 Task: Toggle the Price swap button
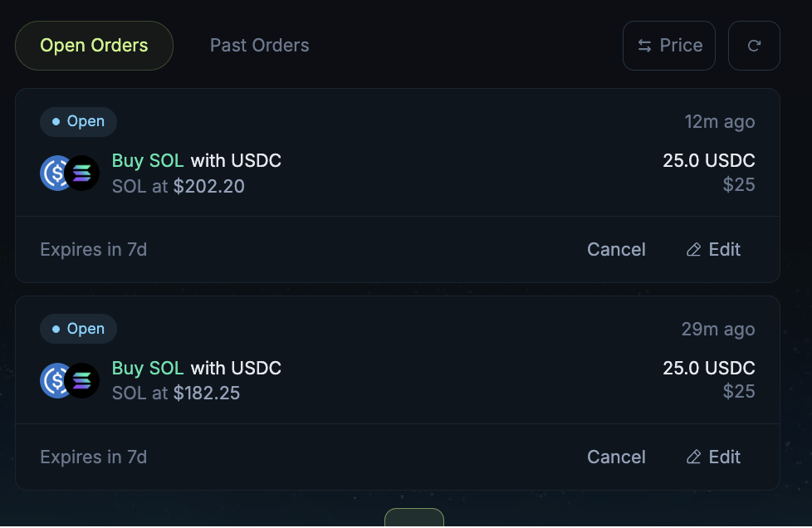click(x=668, y=46)
